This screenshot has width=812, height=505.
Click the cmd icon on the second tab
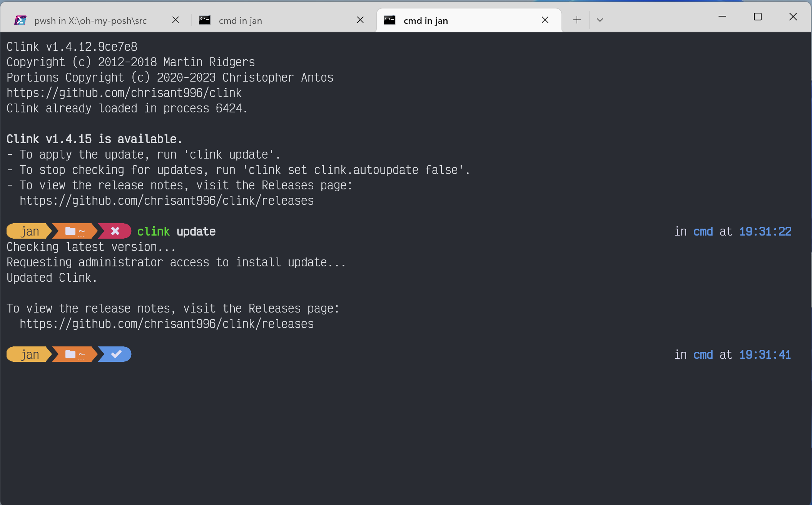[205, 20]
